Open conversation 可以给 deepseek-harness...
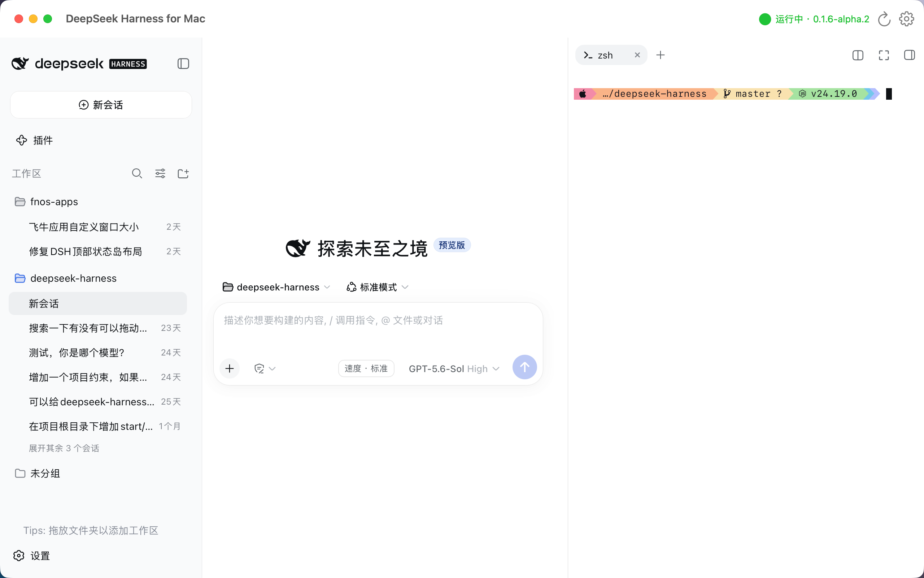The height and width of the screenshot is (578, 924). tap(98, 402)
